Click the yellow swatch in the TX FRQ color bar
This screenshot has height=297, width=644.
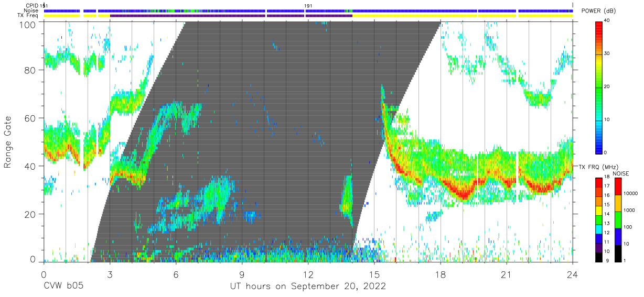tap(598, 211)
